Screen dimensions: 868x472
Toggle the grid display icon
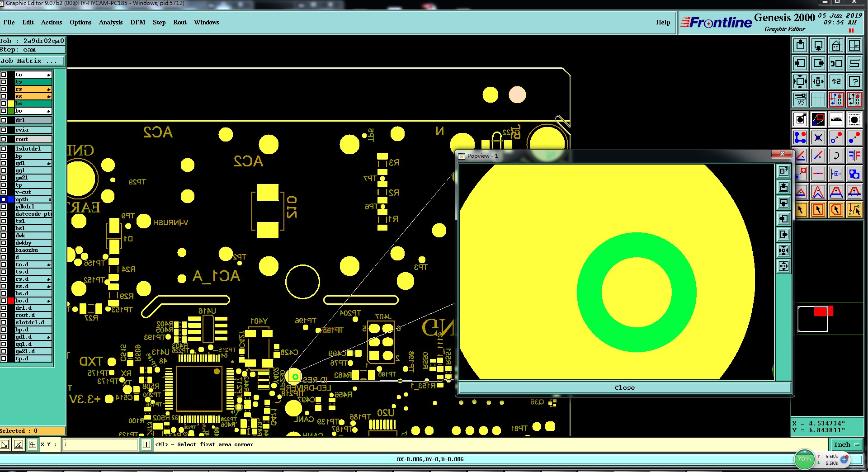point(818,99)
